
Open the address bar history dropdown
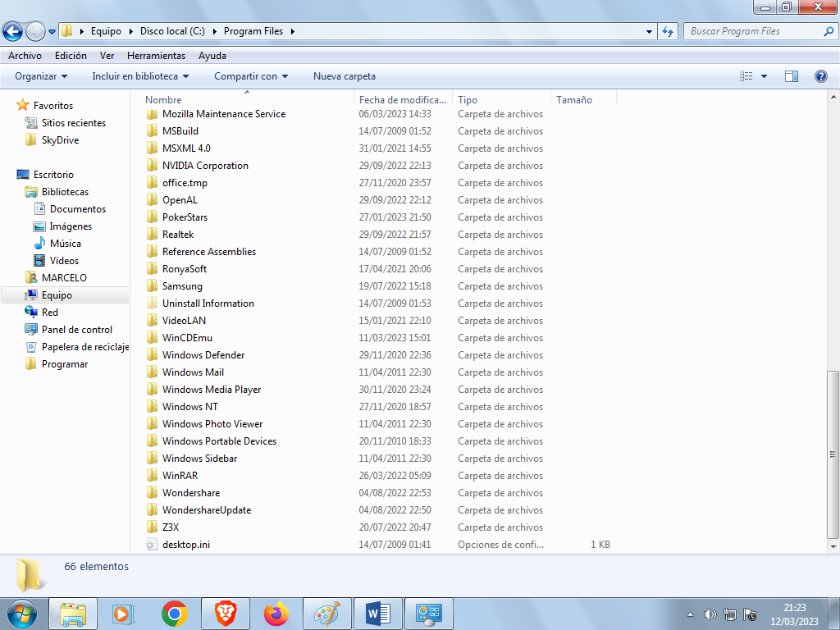tap(650, 31)
